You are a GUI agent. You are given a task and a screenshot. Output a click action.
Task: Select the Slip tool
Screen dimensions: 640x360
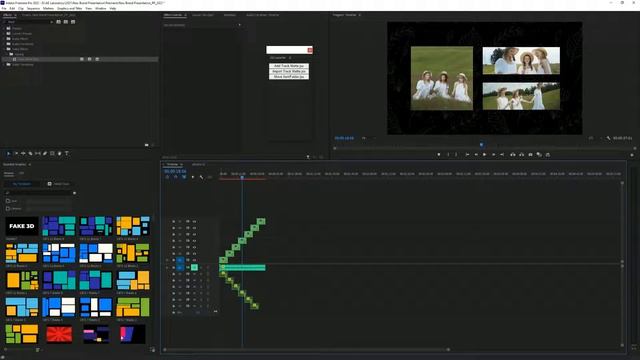[38, 153]
